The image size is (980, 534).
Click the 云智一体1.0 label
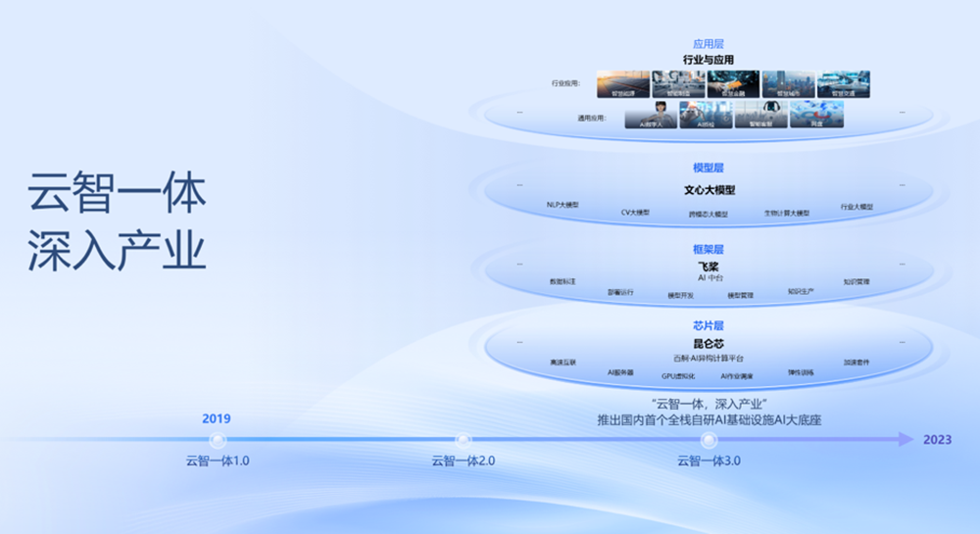tap(218, 461)
